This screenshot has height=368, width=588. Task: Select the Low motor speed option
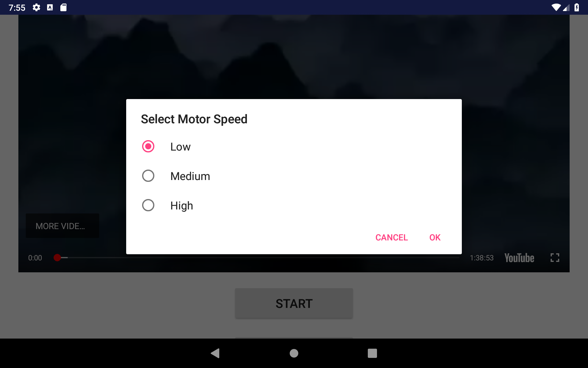pyautogui.click(x=148, y=146)
